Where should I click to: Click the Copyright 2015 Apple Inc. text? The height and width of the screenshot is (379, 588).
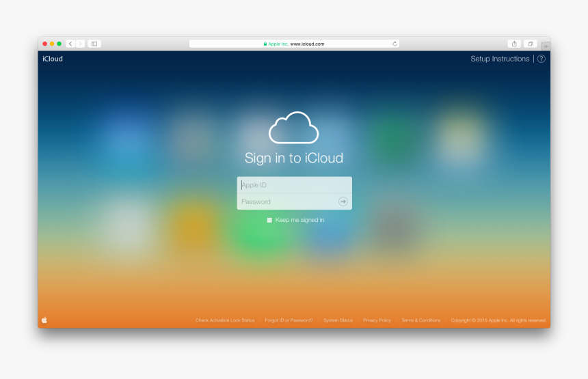point(498,320)
